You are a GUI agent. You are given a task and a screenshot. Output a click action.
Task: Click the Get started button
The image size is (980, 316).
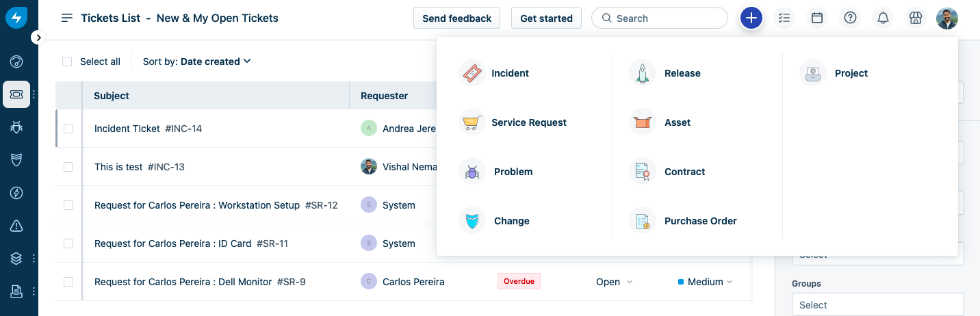click(x=546, y=18)
